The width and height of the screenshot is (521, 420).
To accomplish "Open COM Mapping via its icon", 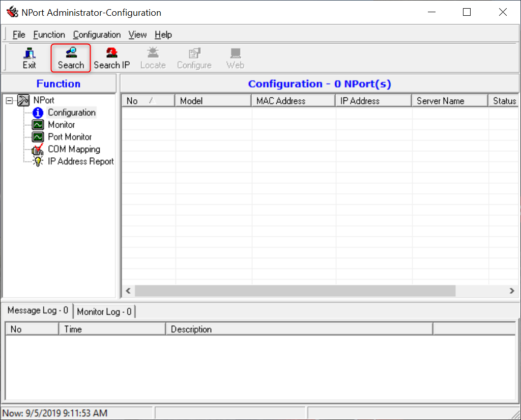I will click(x=38, y=150).
